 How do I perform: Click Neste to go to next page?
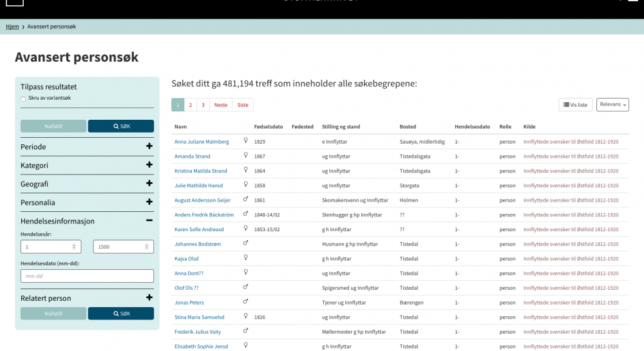coord(220,105)
